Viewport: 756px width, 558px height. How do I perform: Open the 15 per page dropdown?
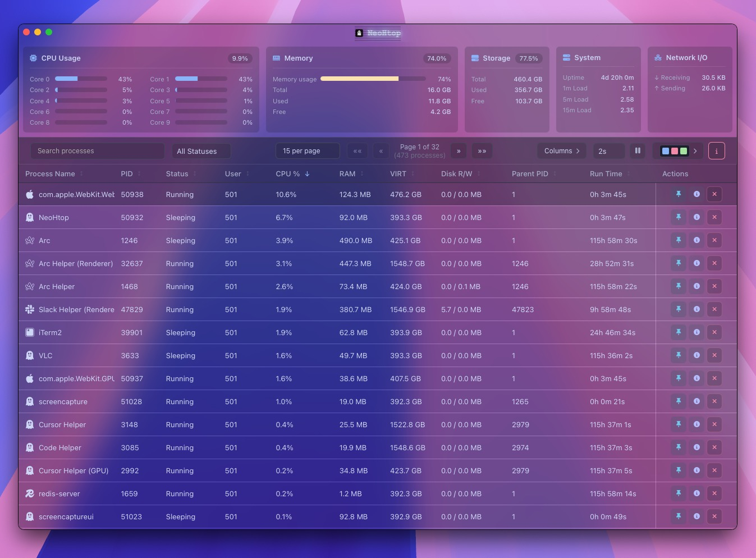[307, 151]
